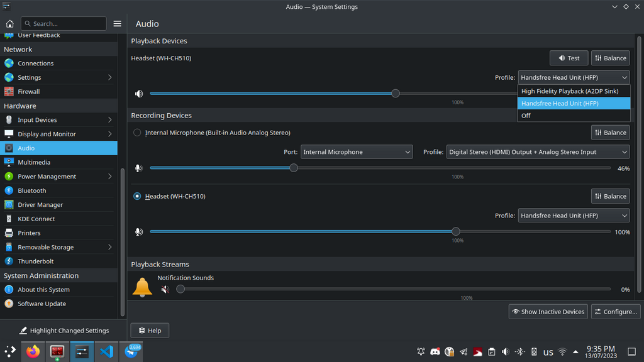Select Headset (WH-CH510) recording radio button
The image size is (644, 362).
point(137,196)
